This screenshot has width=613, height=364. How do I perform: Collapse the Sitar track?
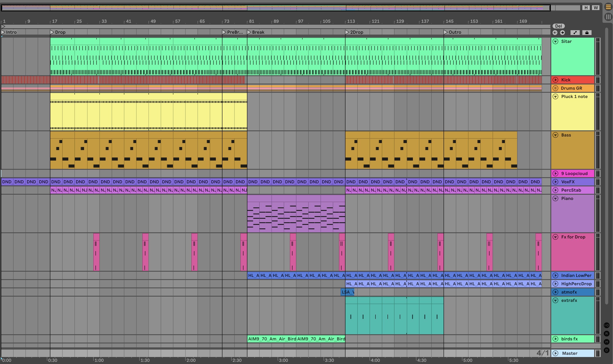pyautogui.click(x=555, y=41)
